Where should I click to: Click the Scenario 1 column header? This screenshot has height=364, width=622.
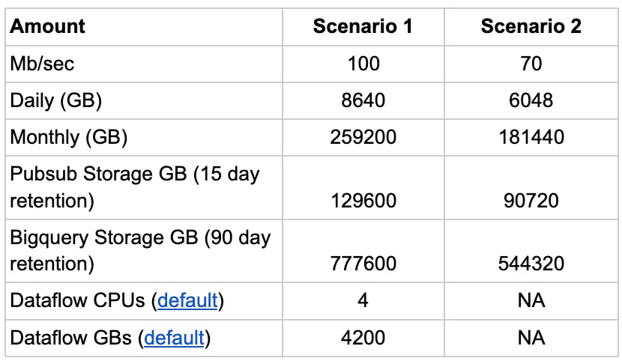pos(363,26)
